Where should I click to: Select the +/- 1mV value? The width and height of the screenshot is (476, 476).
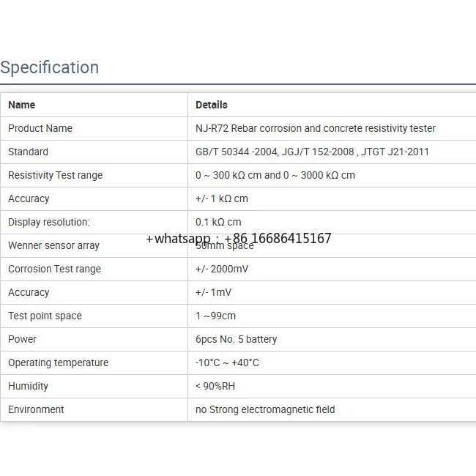pyautogui.click(x=213, y=293)
